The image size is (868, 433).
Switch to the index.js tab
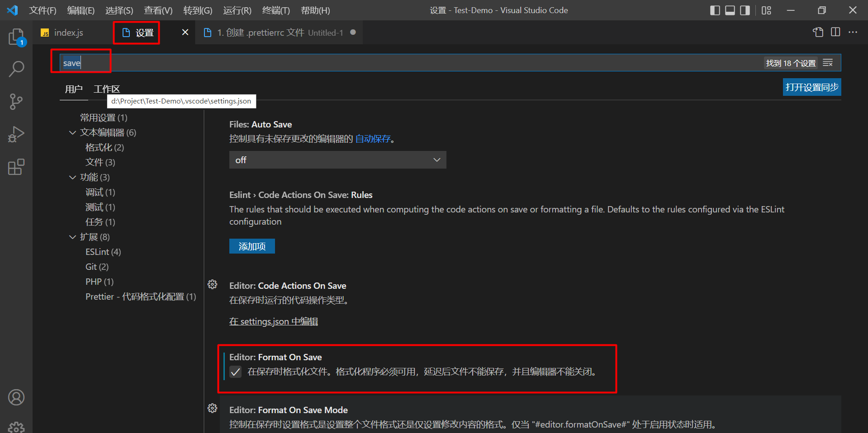pos(68,33)
